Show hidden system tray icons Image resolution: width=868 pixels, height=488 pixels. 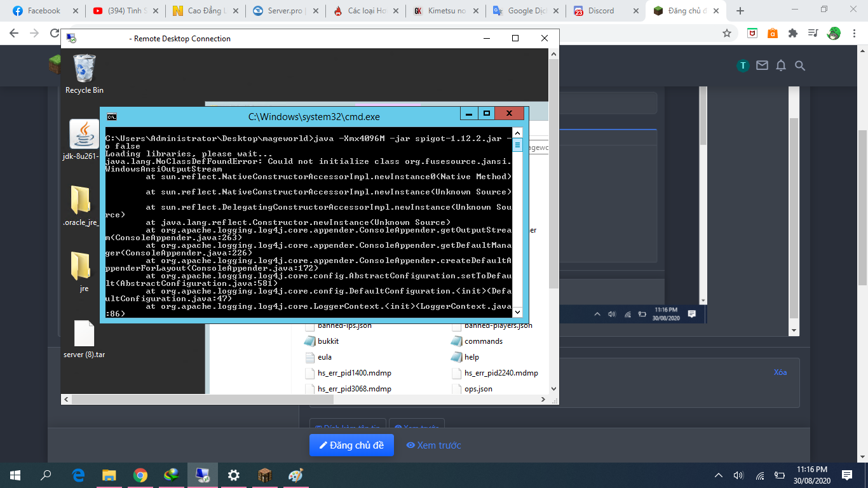pyautogui.click(x=719, y=475)
